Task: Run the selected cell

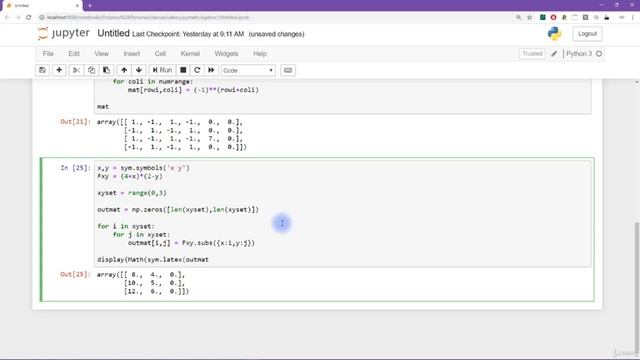Action: click(162, 70)
